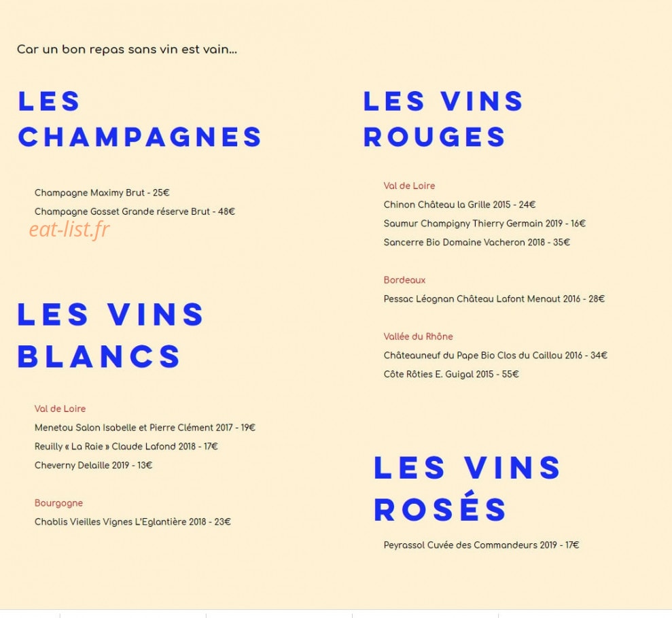The height and width of the screenshot is (618, 672).
Task: Select Cheverny Delaille 2019 entry
Action: click(94, 466)
